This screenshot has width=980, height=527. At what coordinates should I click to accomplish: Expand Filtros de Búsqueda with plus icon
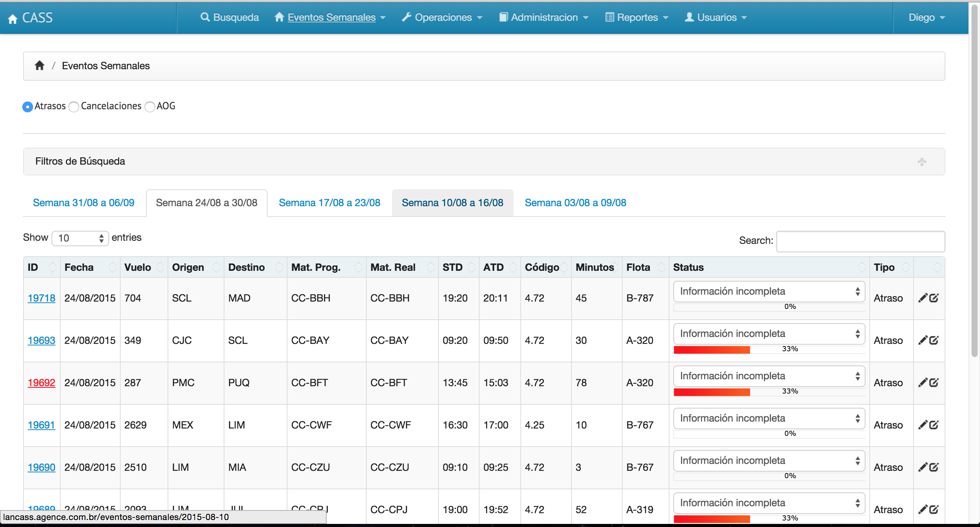[922, 162]
